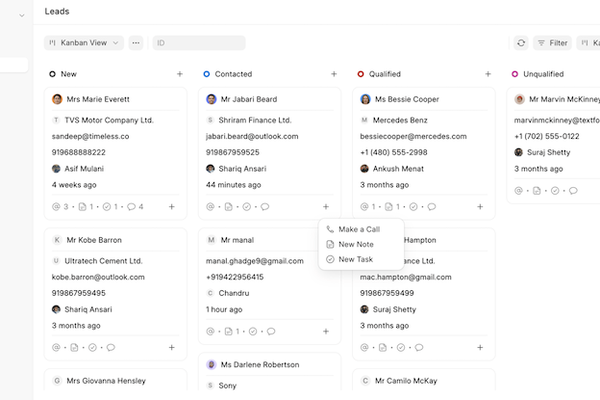
Task: Click Marie Everett's avatar photo
Action: 57,99
